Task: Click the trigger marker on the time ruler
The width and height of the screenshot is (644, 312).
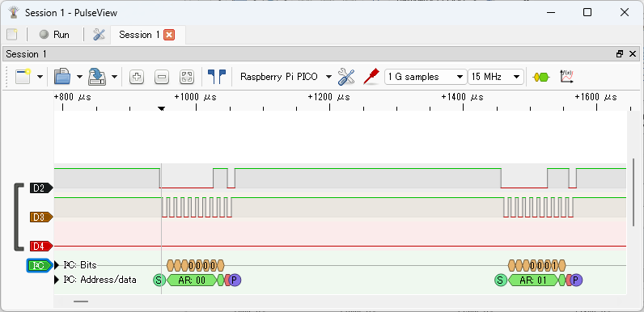Action: point(162,109)
